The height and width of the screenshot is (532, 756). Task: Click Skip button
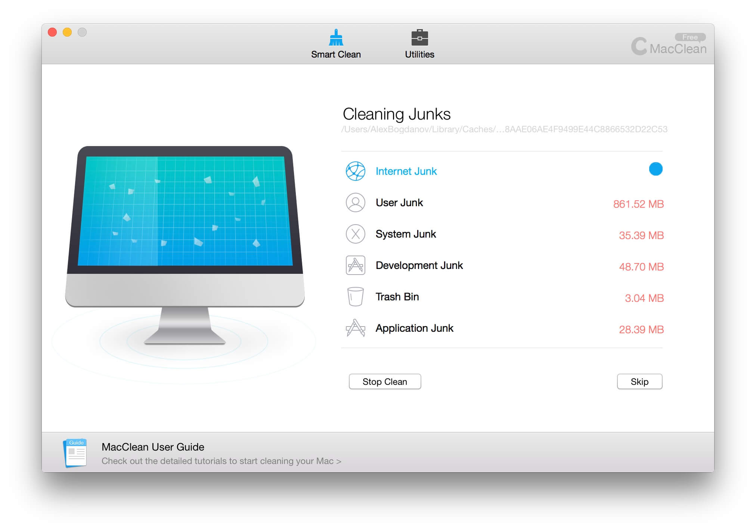640,382
